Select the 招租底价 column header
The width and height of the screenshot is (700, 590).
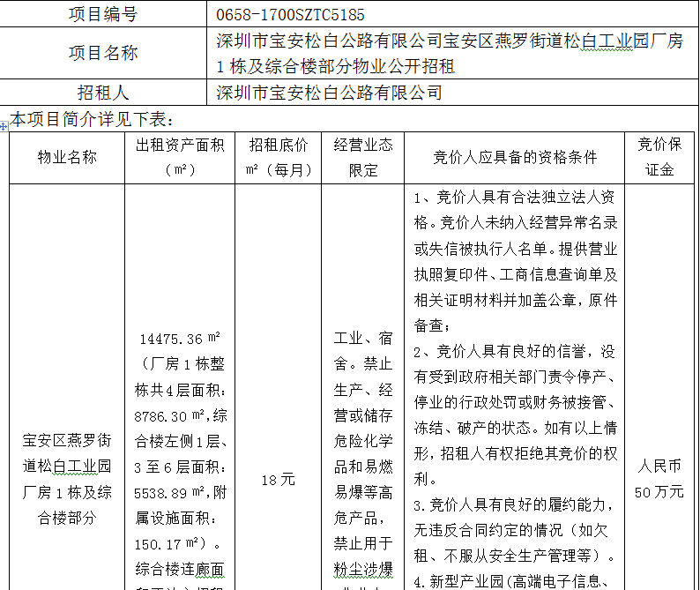(x=279, y=157)
